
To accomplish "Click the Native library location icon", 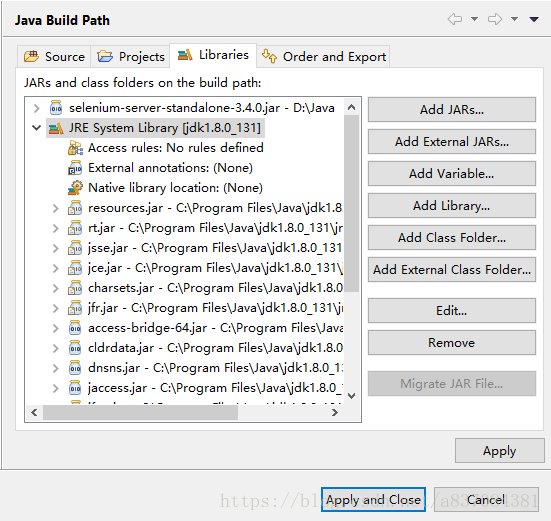I will [x=75, y=188].
